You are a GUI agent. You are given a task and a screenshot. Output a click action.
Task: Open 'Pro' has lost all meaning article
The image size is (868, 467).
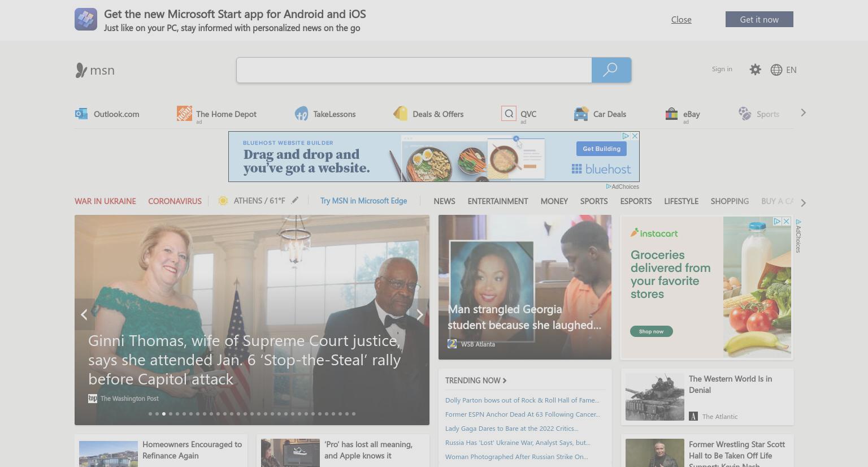click(x=368, y=450)
